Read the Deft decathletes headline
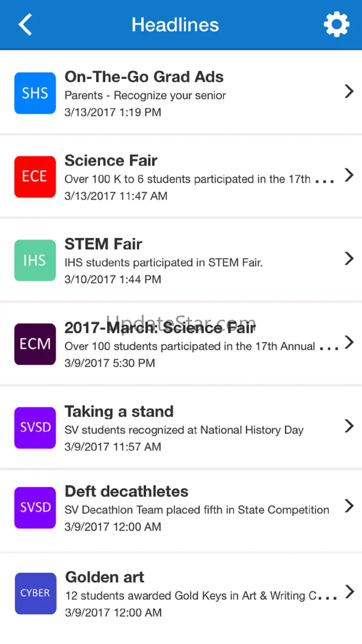The width and height of the screenshot is (362, 644). (126, 491)
